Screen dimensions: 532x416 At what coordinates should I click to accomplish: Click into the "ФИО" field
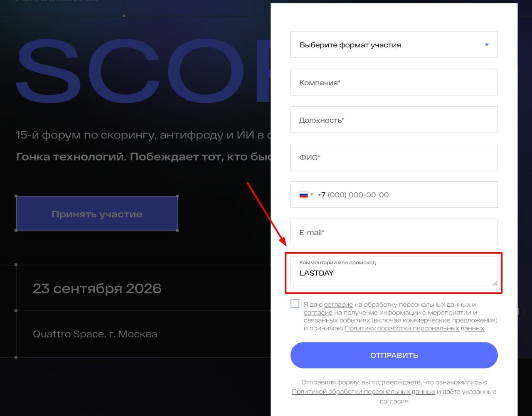[x=394, y=157]
